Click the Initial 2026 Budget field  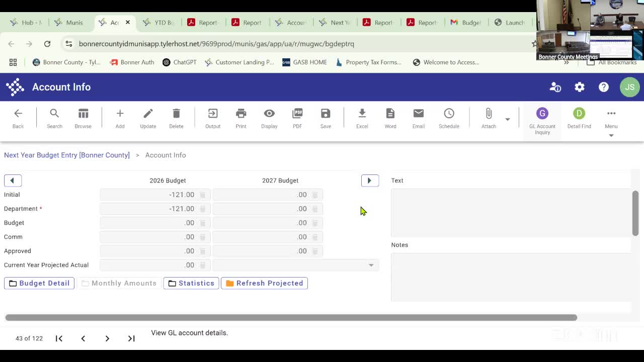tap(155, 195)
